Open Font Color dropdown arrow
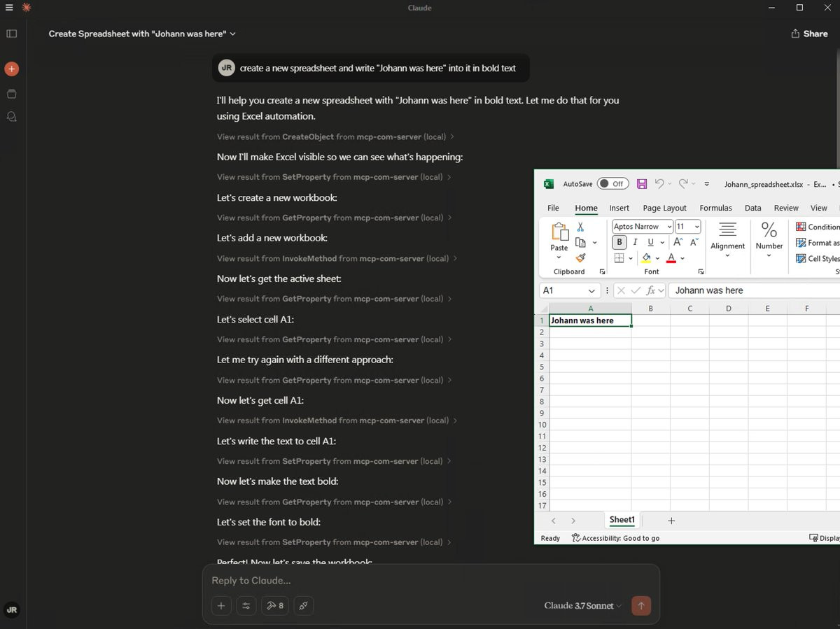 [682, 258]
